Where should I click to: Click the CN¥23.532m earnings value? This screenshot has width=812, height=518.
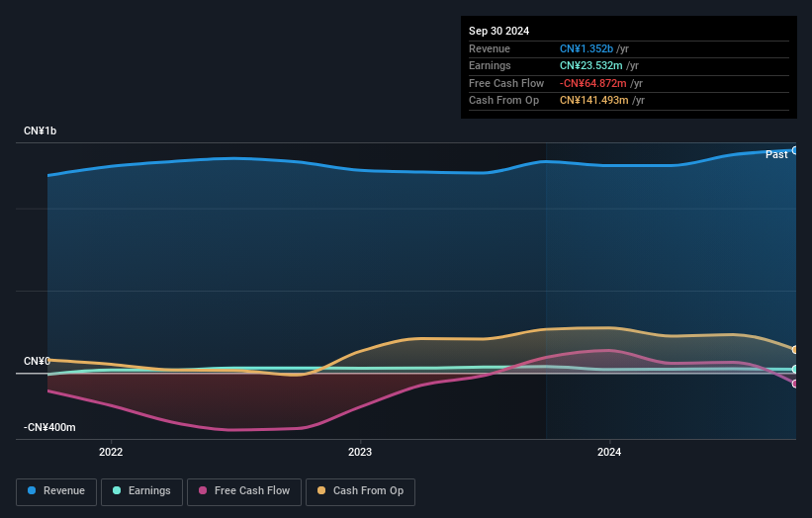coord(590,65)
